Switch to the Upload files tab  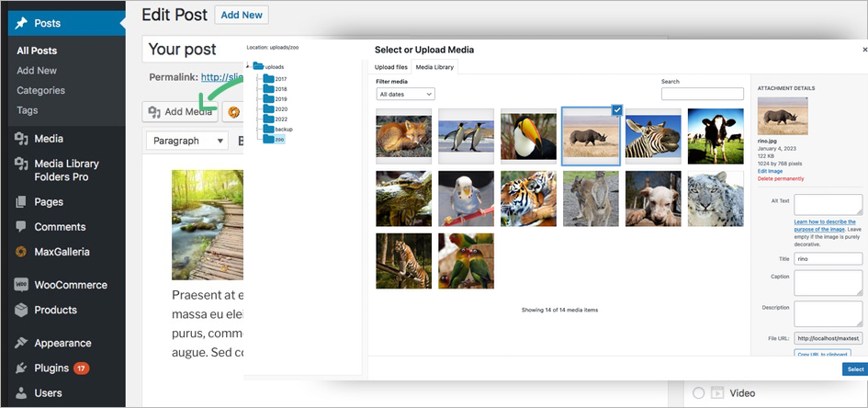pyautogui.click(x=391, y=67)
